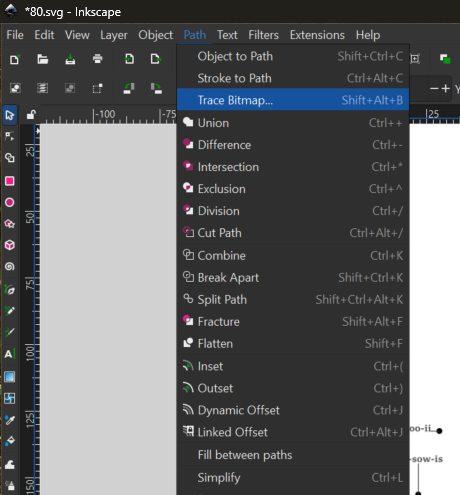Image resolution: width=460 pixels, height=495 pixels.
Task: Select the Shape Builder tool
Action: [x=10, y=158]
